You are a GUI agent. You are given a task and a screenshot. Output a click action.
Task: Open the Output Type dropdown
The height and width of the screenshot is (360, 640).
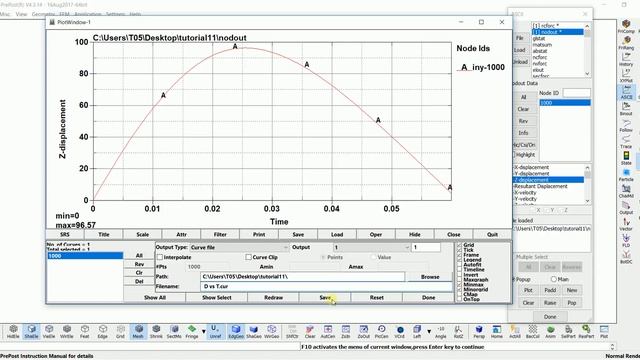click(x=239, y=247)
